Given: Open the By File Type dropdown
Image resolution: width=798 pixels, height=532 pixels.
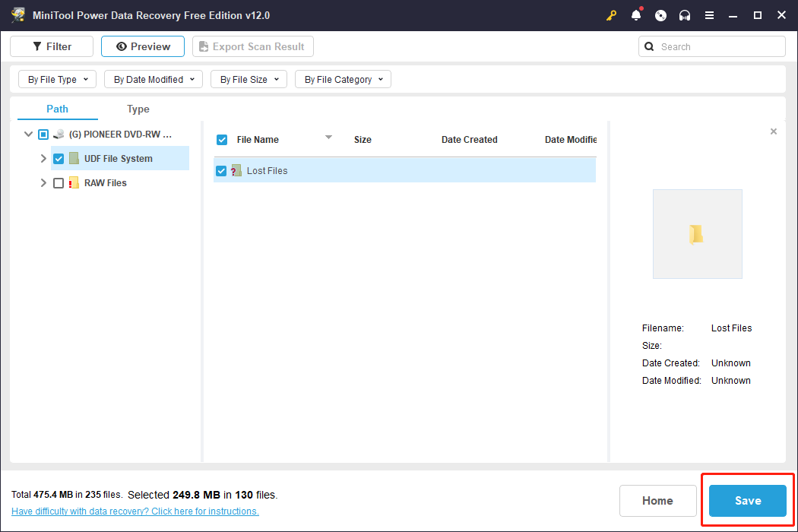Looking at the screenshot, I should tap(58, 79).
